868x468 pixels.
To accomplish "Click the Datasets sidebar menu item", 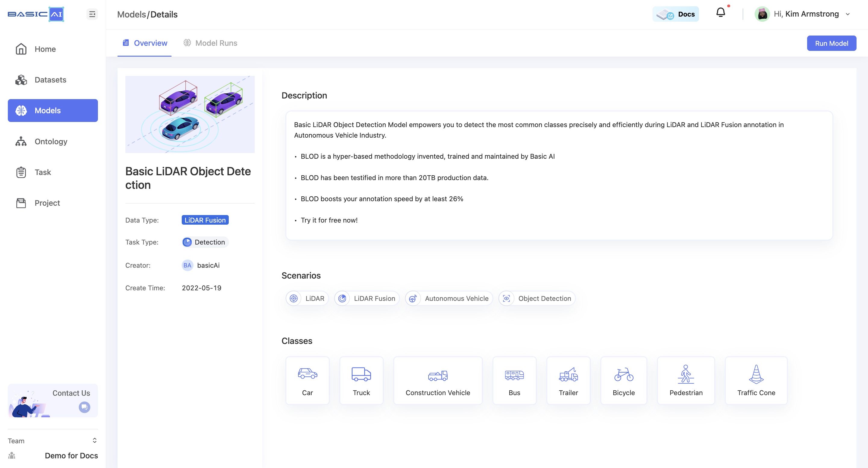I will pos(50,80).
